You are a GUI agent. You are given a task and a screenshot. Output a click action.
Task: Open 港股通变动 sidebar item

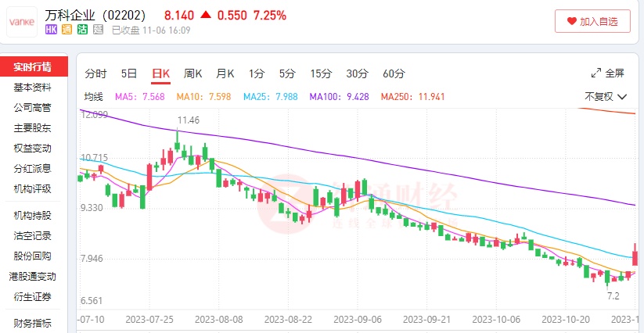(33, 277)
